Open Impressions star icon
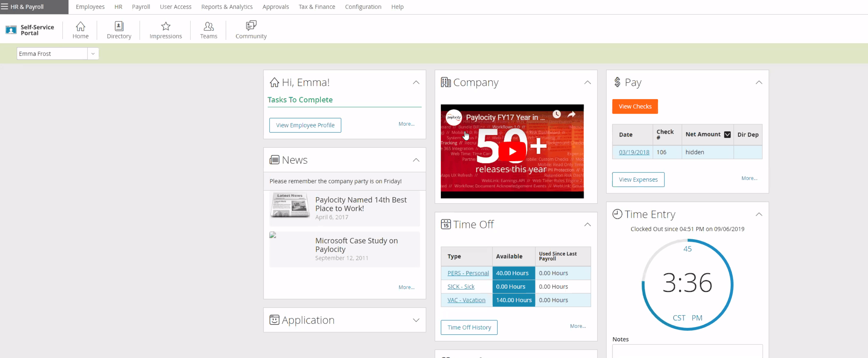 click(x=166, y=26)
